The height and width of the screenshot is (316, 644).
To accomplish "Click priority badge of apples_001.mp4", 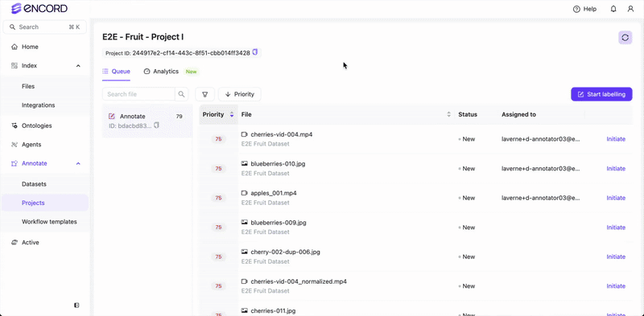I will [218, 198].
